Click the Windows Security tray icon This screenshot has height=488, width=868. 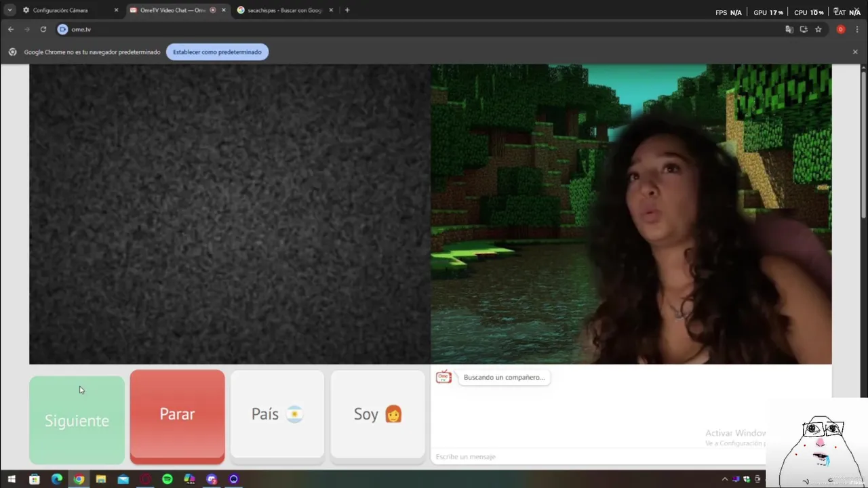[x=747, y=479]
